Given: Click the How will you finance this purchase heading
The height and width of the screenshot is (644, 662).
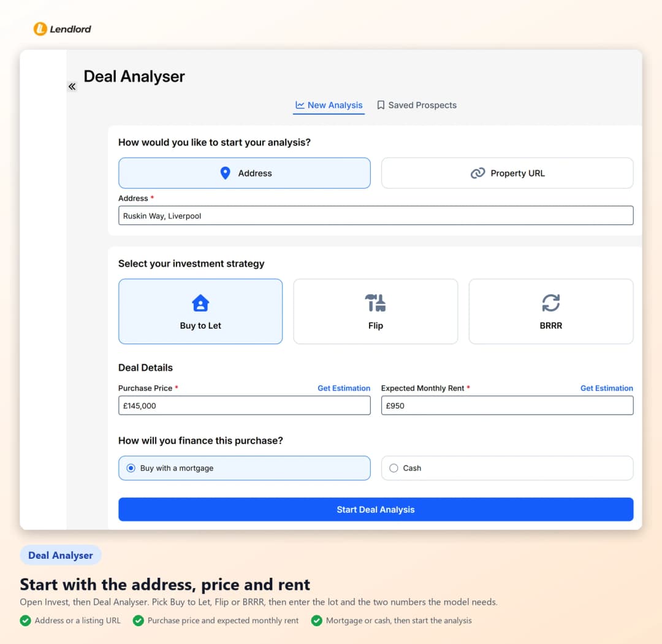Looking at the screenshot, I should [x=200, y=440].
